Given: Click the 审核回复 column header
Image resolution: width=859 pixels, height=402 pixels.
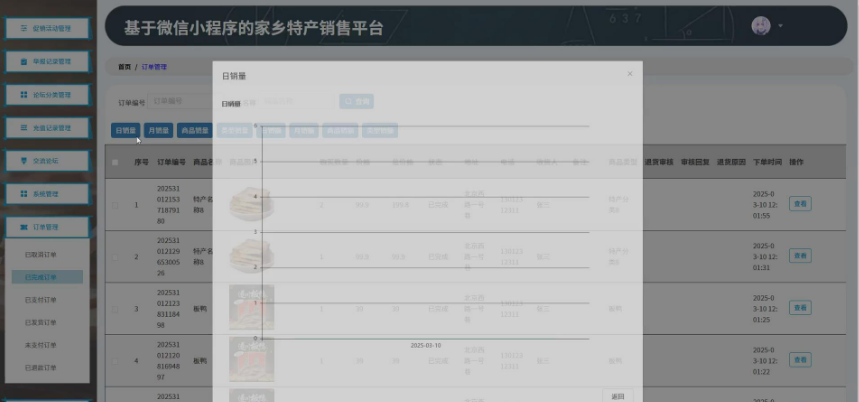Looking at the screenshot, I should (695, 162).
